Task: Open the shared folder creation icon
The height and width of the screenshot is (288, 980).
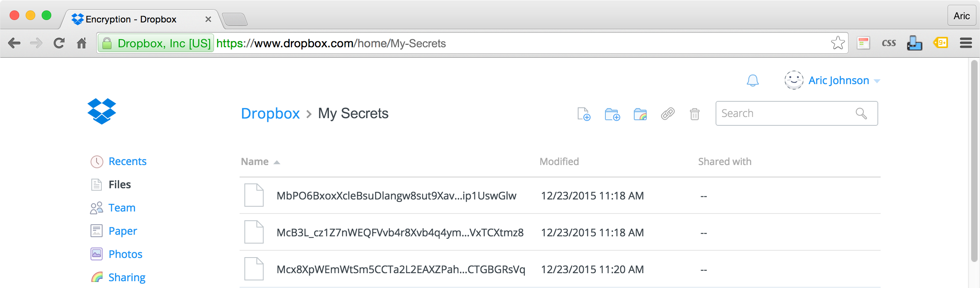Action: pyautogui.click(x=640, y=115)
